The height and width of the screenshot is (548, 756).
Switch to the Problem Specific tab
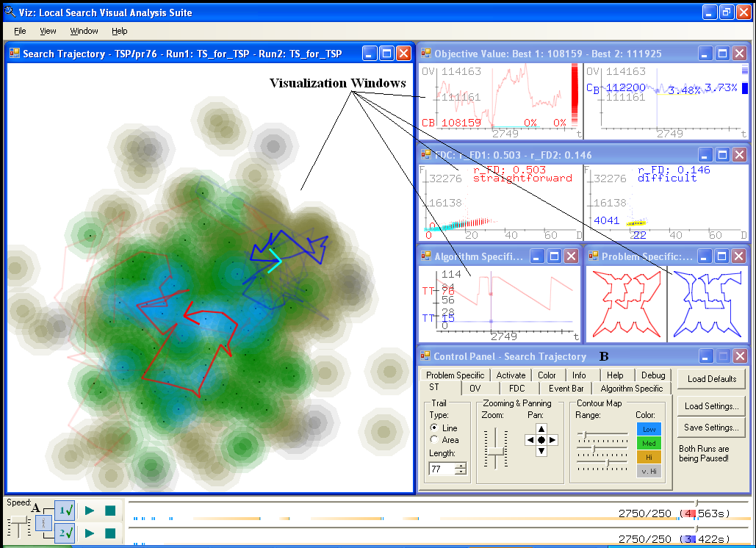pos(456,375)
